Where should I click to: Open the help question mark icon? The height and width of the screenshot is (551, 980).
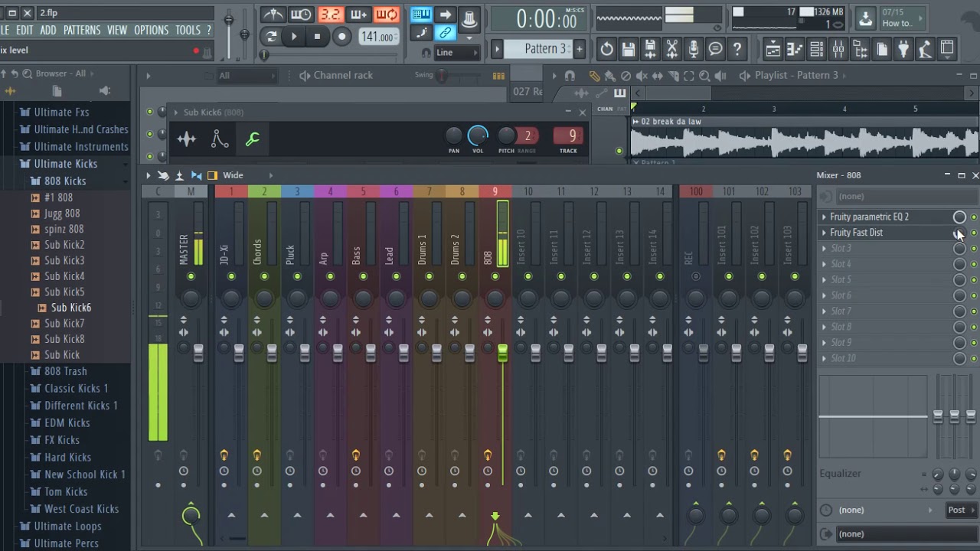[x=737, y=49]
